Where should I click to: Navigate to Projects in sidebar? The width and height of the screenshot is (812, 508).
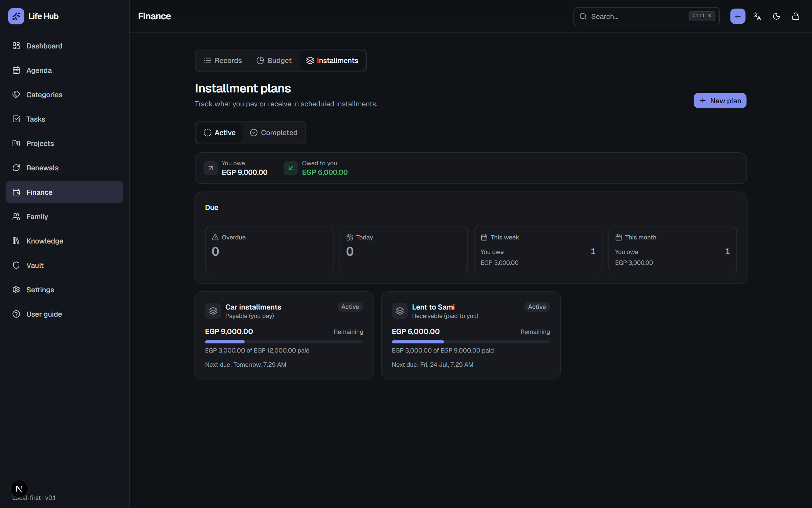(x=65, y=143)
